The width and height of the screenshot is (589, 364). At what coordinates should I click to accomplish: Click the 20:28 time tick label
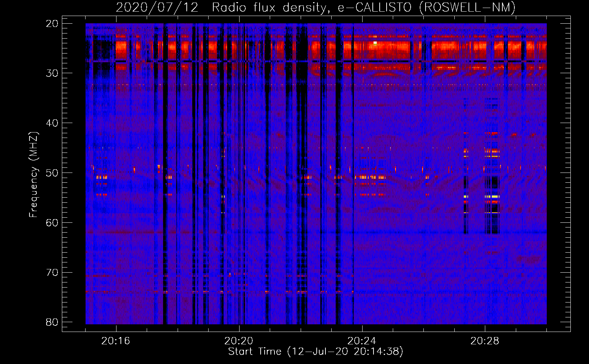[485, 341]
